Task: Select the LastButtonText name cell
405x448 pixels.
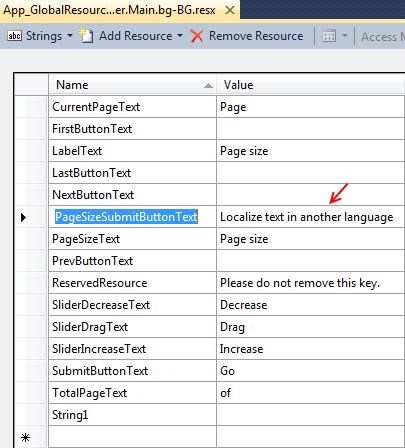Action: [132, 173]
